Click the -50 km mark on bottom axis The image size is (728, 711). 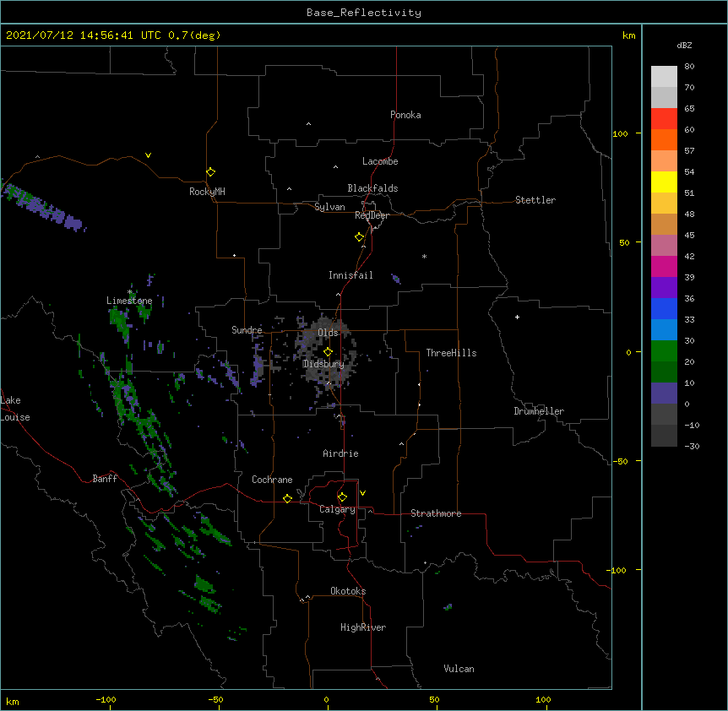[x=215, y=699]
